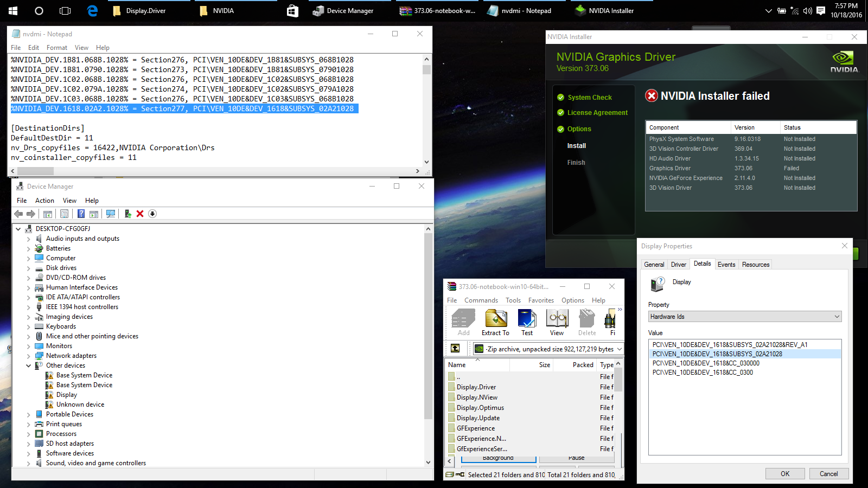The image size is (868, 488).
Task: Click WinRAR Delete toolbar icon
Action: point(587,322)
